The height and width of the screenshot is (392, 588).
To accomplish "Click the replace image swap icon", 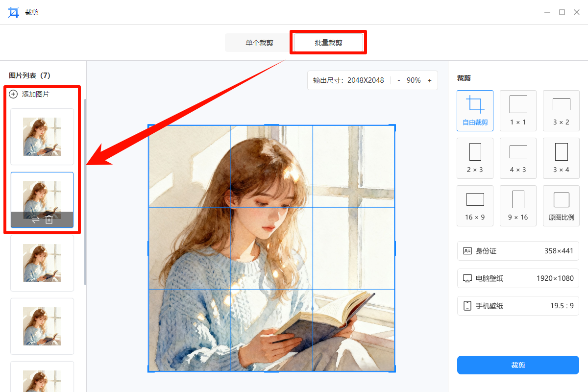I will tap(35, 220).
